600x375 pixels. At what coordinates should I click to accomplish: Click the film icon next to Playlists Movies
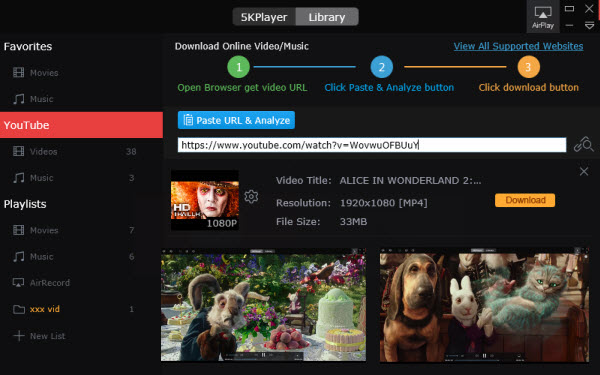point(18,230)
